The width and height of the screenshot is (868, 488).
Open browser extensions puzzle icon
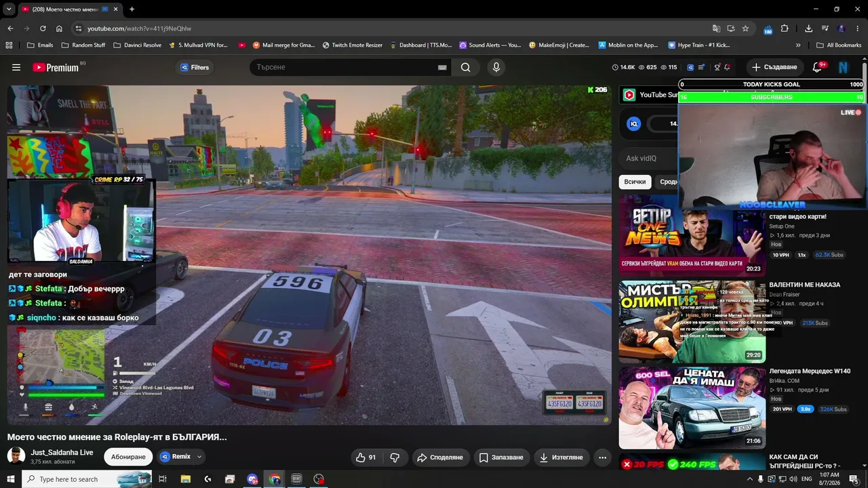coord(785,28)
